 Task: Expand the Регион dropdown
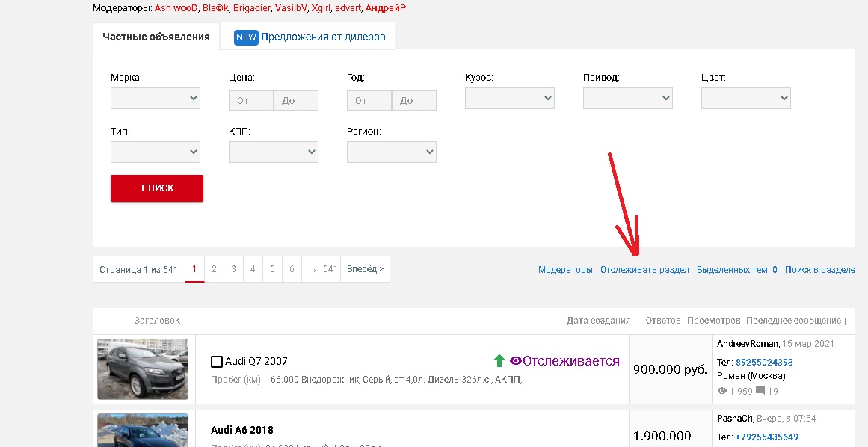tap(391, 152)
